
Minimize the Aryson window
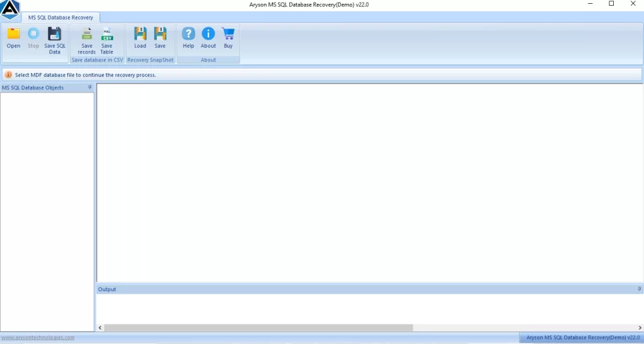[590, 4]
